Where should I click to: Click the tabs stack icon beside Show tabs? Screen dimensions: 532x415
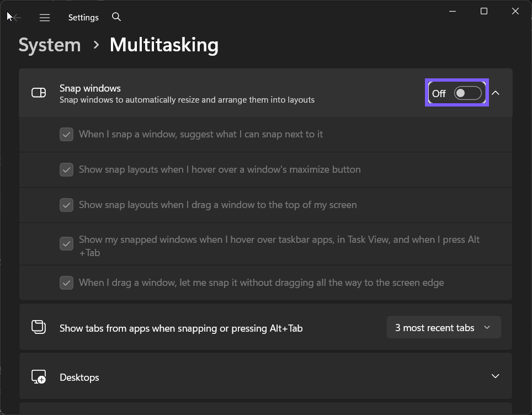click(x=39, y=327)
